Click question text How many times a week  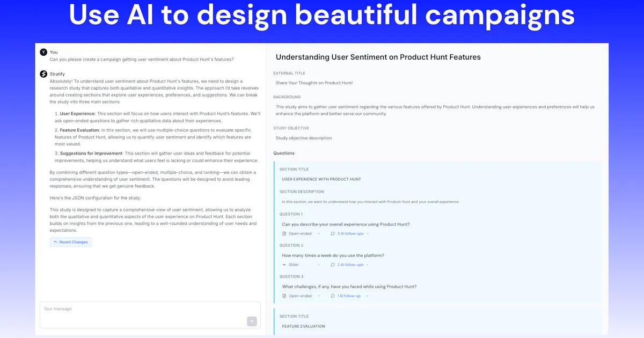pos(333,255)
